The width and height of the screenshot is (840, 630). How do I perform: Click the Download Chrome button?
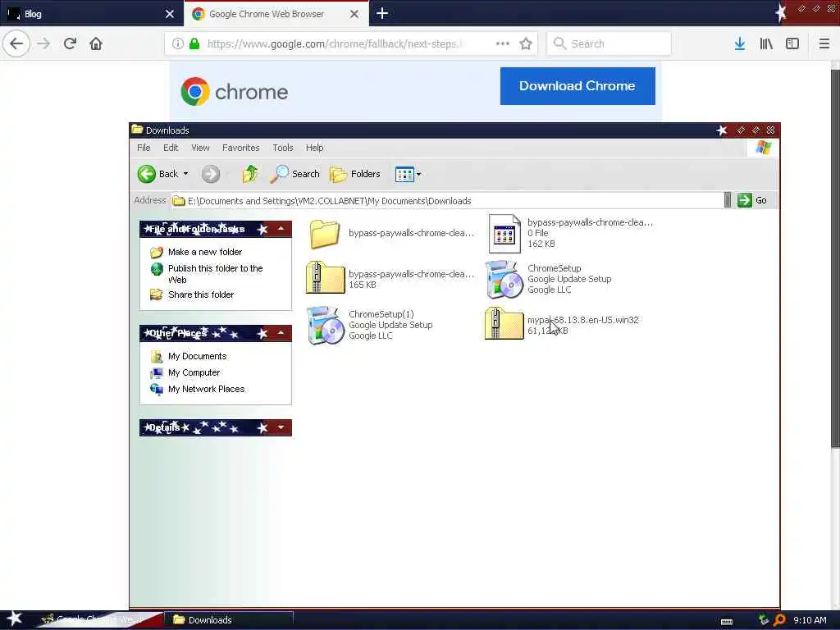coord(577,85)
